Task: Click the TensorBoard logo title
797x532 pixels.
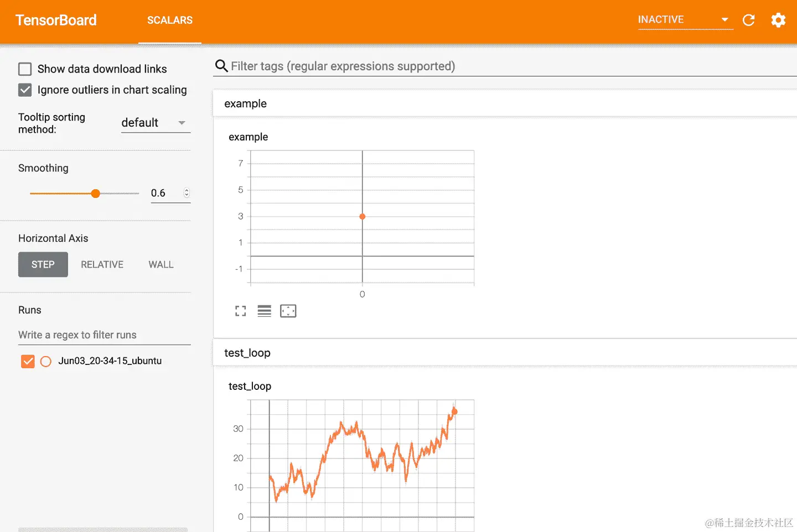Action: tap(56, 20)
